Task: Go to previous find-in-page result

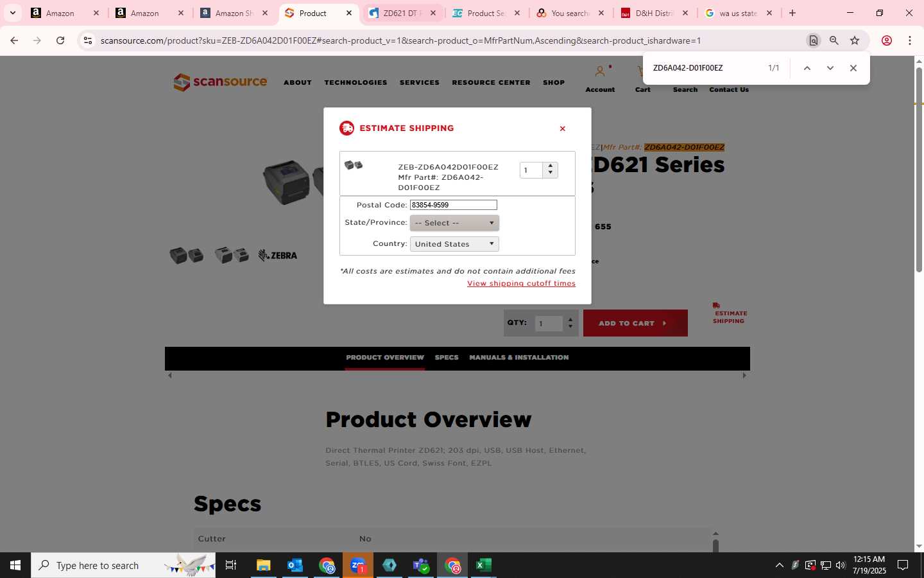Action: click(x=807, y=68)
